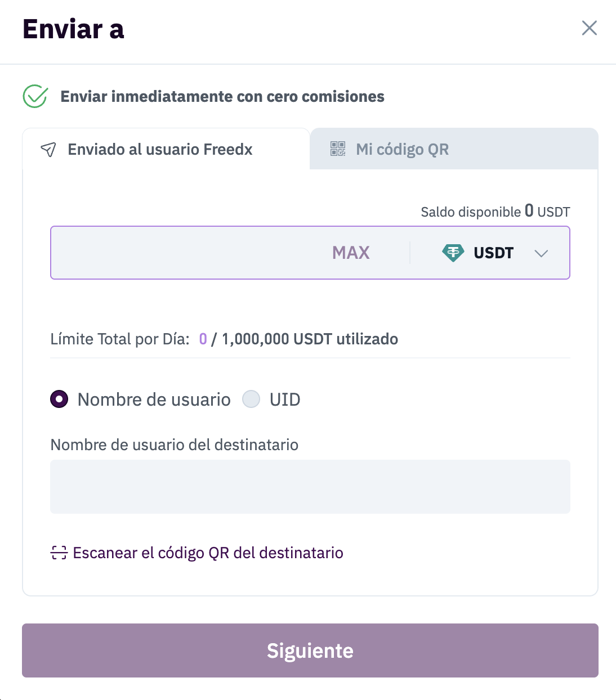Click the paper plane send icon

(x=48, y=150)
